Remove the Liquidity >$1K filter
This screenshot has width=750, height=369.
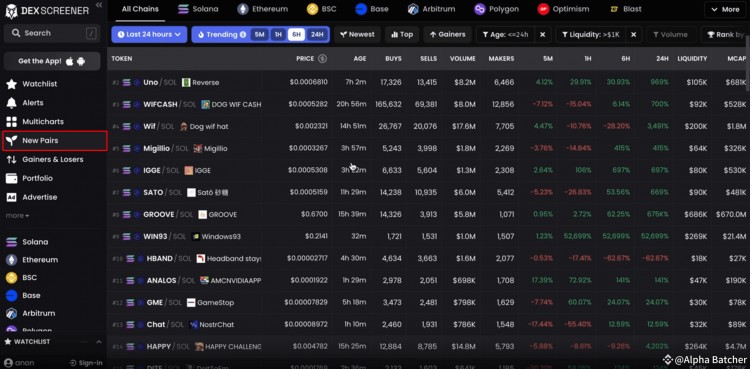(x=633, y=34)
